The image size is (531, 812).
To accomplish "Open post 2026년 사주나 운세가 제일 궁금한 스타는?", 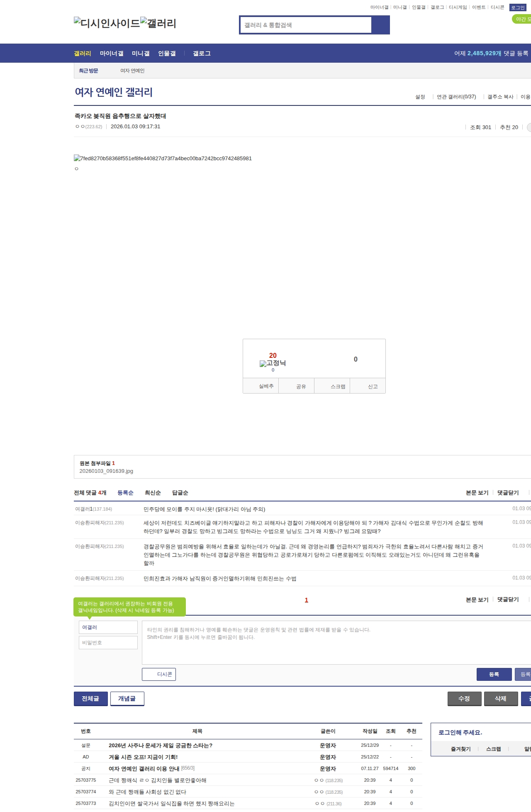I will [161, 746].
